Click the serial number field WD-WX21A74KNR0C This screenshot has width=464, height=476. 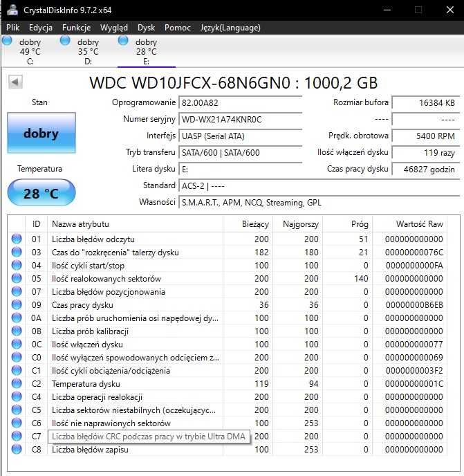[241, 119]
